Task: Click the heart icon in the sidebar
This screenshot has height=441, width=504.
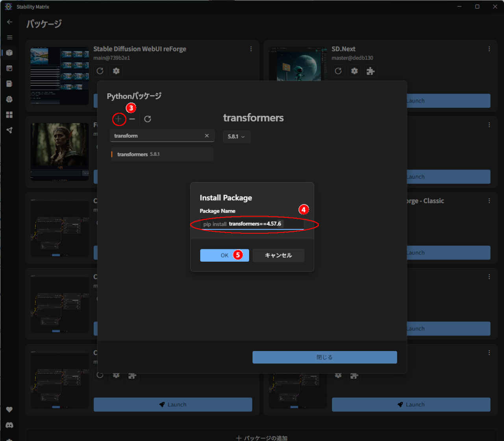Action: [x=9, y=409]
